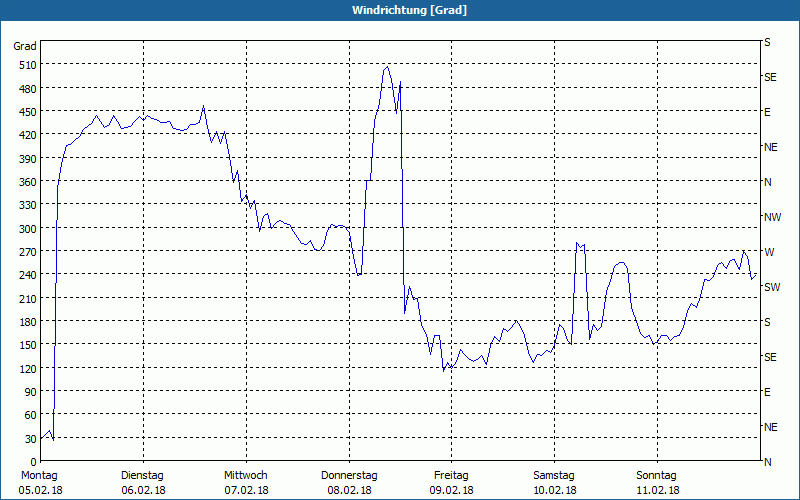The width and height of the screenshot is (800, 500).
Task: Click the 480 value on the left axis
Action: pyautogui.click(x=28, y=89)
